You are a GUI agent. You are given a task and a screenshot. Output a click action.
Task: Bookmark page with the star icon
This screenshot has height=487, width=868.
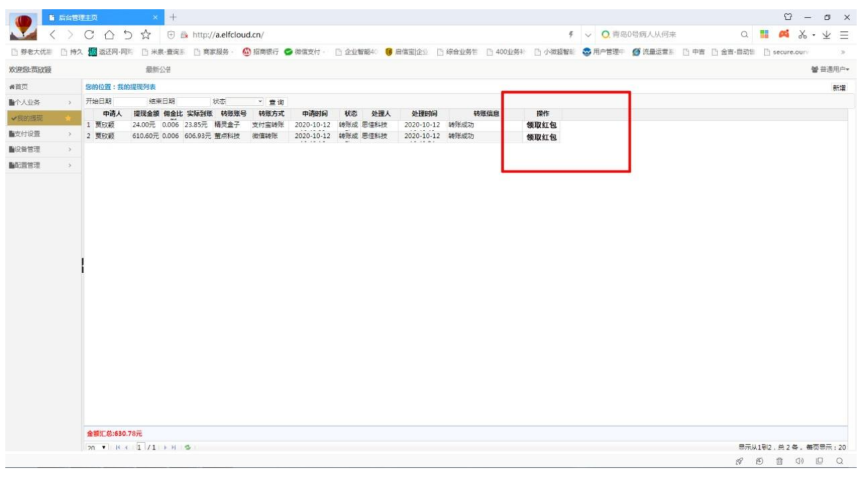click(x=145, y=35)
